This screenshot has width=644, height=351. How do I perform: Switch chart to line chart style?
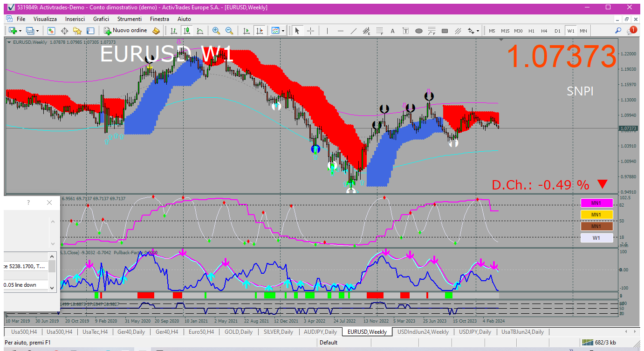pos(200,31)
